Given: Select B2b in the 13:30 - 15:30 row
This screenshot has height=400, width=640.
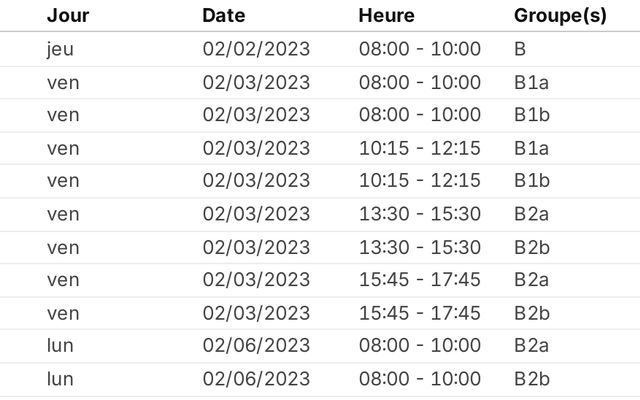Looking at the screenshot, I should coord(531,247).
